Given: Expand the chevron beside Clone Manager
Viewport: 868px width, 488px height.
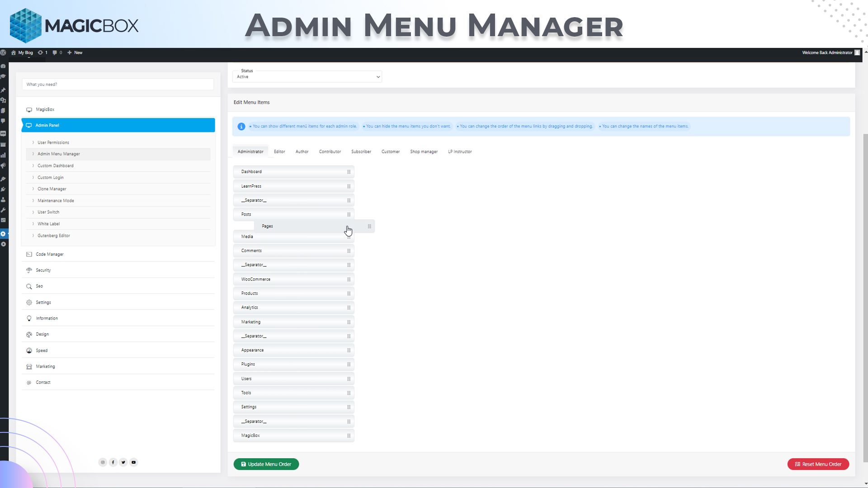Looking at the screenshot, I should pos(33,189).
